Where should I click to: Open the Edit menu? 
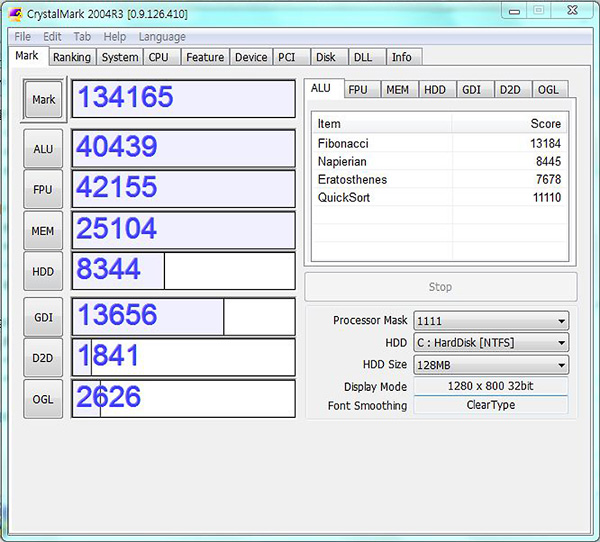tap(52, 37)
